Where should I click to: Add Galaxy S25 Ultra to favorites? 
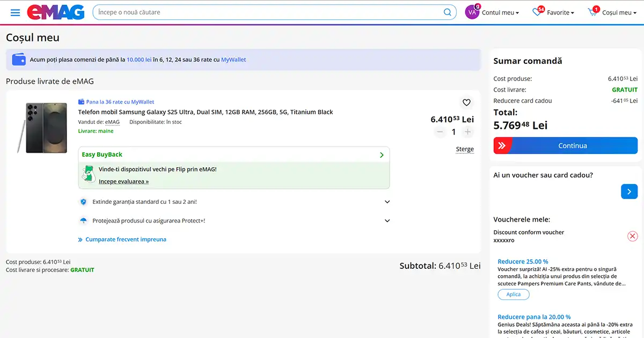click(466, 102)
